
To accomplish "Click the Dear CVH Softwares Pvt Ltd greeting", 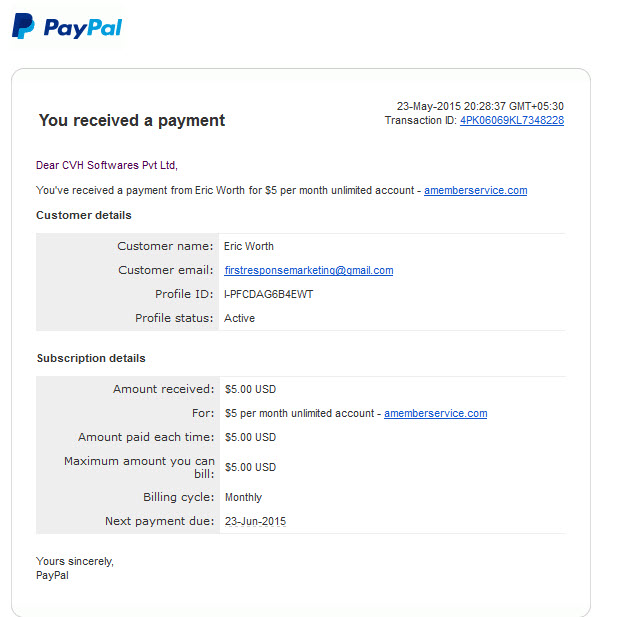I will coord(107,165).
